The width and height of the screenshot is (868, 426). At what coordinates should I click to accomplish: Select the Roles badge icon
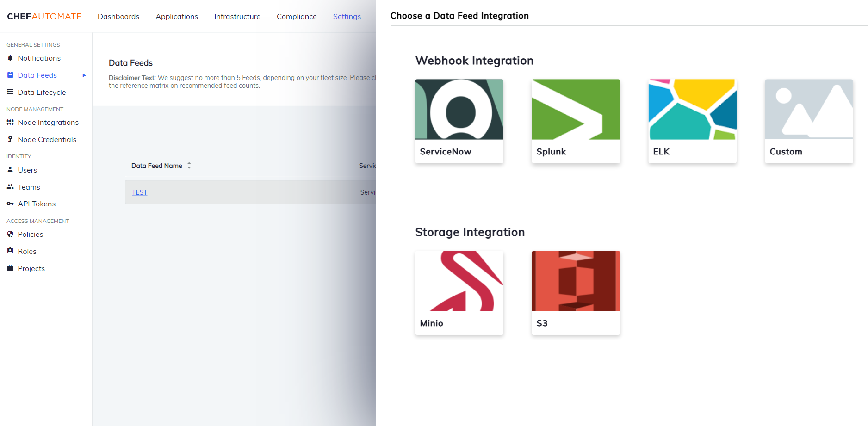tap(11, 251)
